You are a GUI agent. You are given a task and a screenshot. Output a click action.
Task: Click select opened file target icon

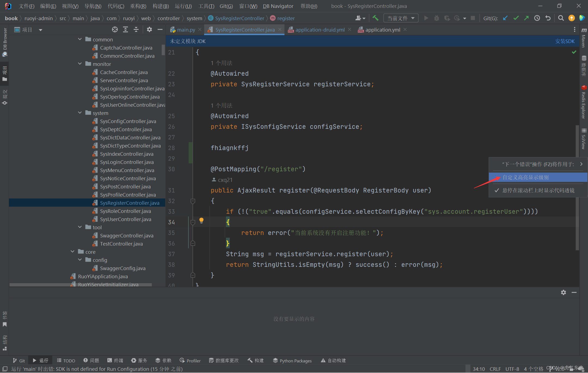[x=115, y=30]
